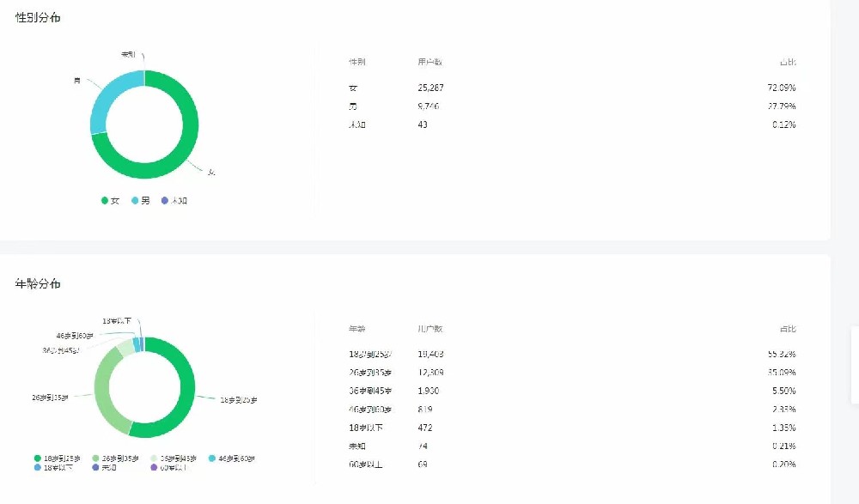Toggle 46岁到60岁 cyan legend item

pos(232,458)
